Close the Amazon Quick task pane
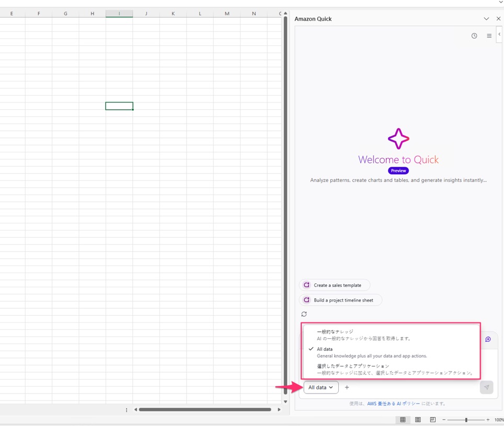 (499, 19)
